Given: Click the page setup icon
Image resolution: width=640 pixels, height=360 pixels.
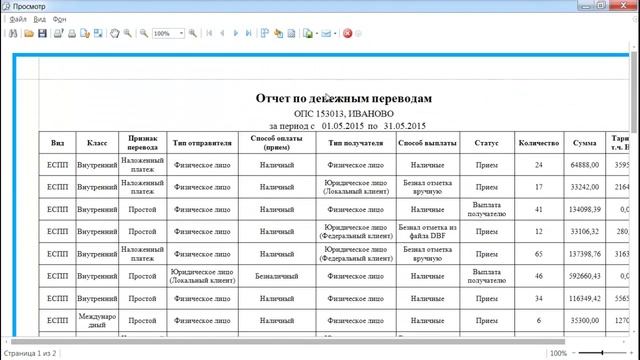Looking at the screenshot, I should click(x=85, y=33).
